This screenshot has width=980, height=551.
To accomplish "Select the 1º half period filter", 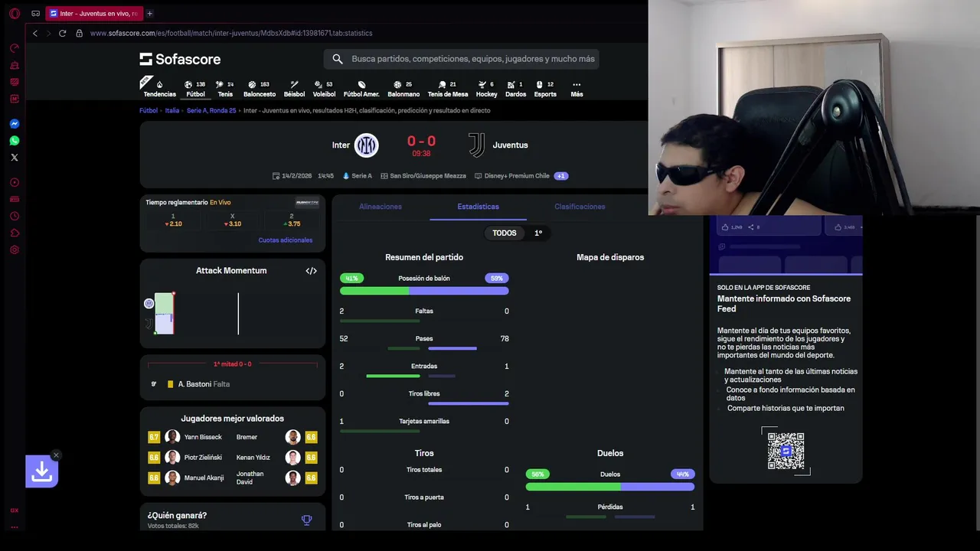I will tap(538, 233).
